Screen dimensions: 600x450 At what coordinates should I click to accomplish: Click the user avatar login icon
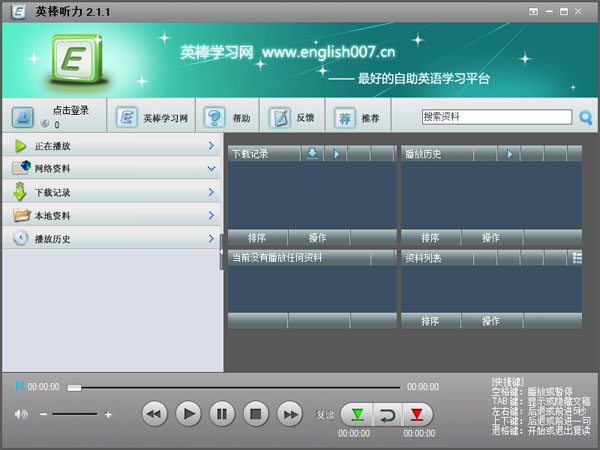(23, 117)
